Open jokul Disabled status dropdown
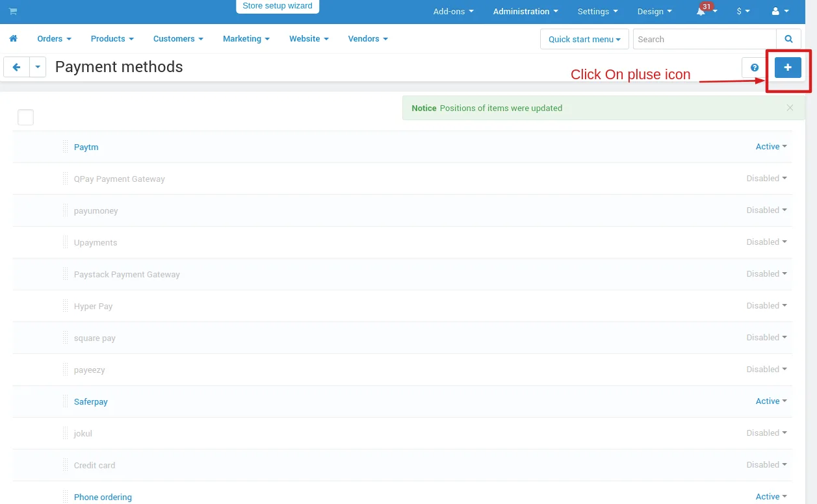Image resolution: width=817 pixels, height=504 pixels. tap(766, 433)
